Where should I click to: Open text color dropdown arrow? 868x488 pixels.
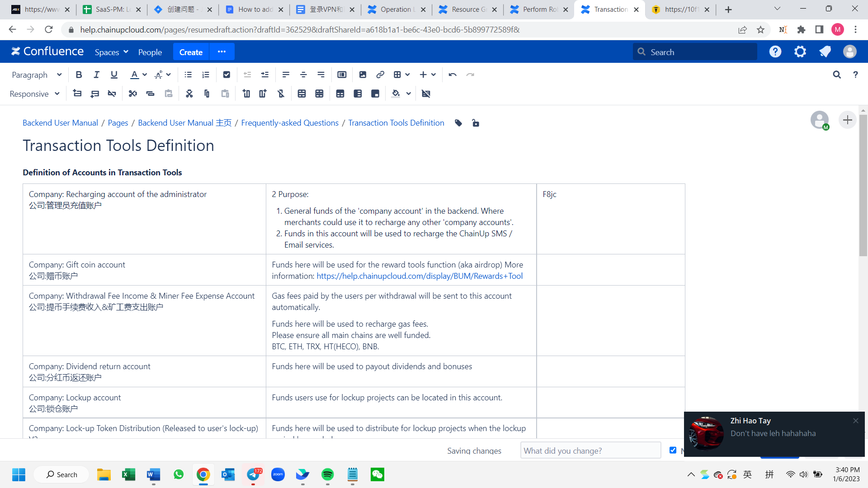pyautogui.click(x=145, y=75)
